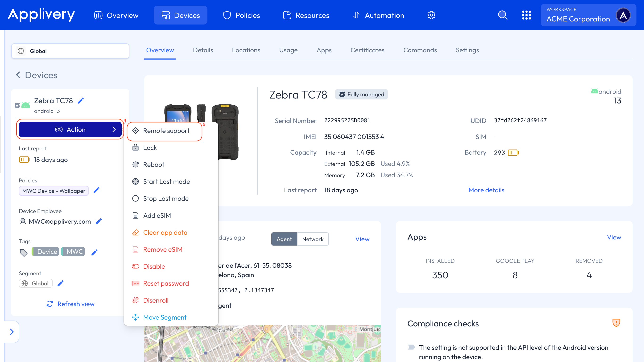The image size is (644, 362).
Task: Select the Reboot action
Action: point(153,165)
